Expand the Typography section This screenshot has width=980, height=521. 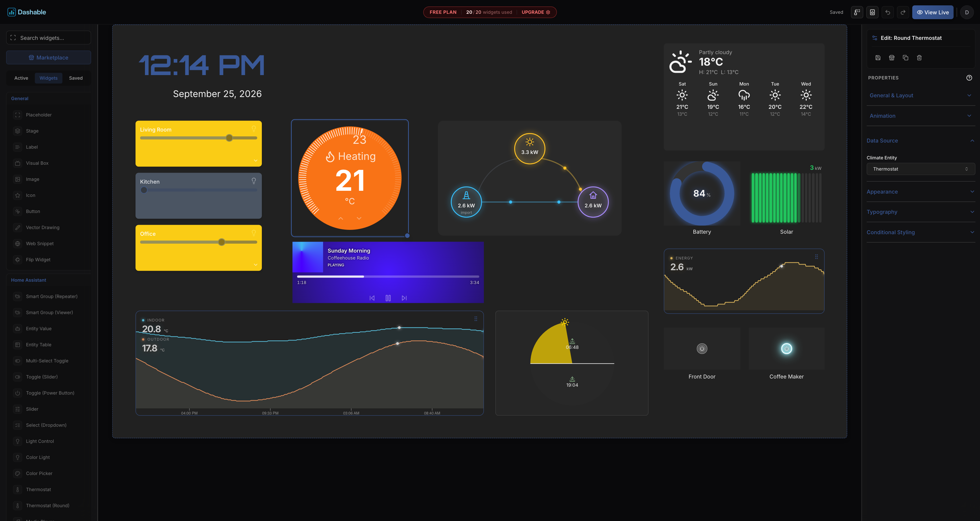point(921,212)
